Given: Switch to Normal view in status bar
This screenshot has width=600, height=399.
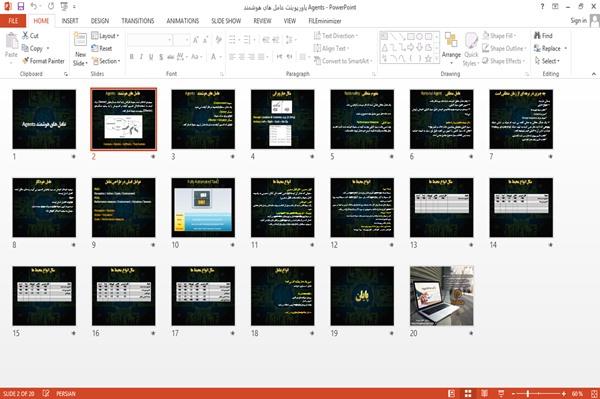Looking at the screenshot, I should click(x=452, y=394).
